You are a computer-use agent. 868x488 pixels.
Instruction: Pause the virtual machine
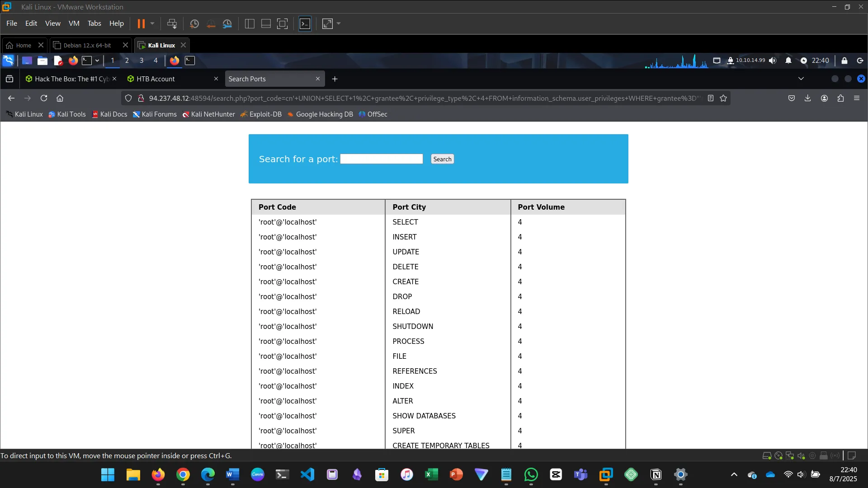141,23
